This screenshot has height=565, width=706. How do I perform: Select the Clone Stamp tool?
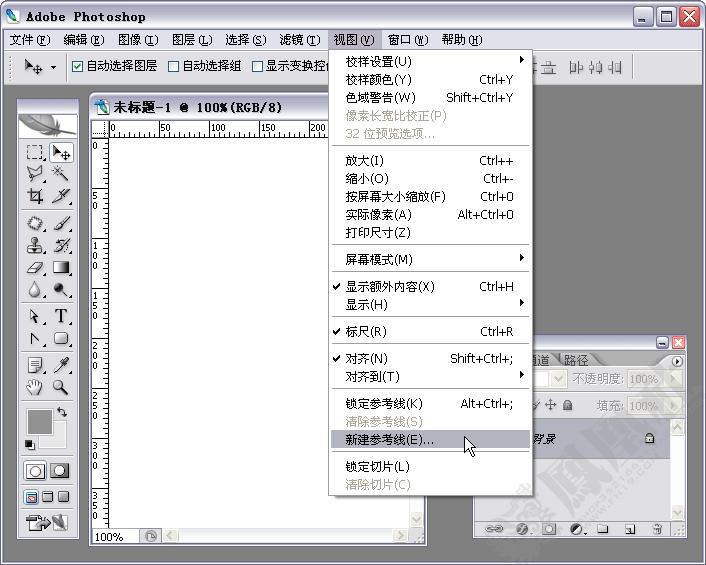coord(35,245)
